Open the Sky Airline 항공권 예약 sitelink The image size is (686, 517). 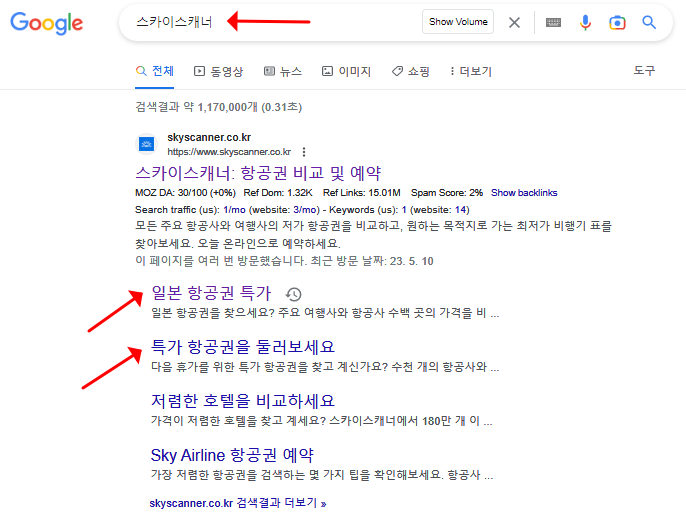[x=232, y=455]
